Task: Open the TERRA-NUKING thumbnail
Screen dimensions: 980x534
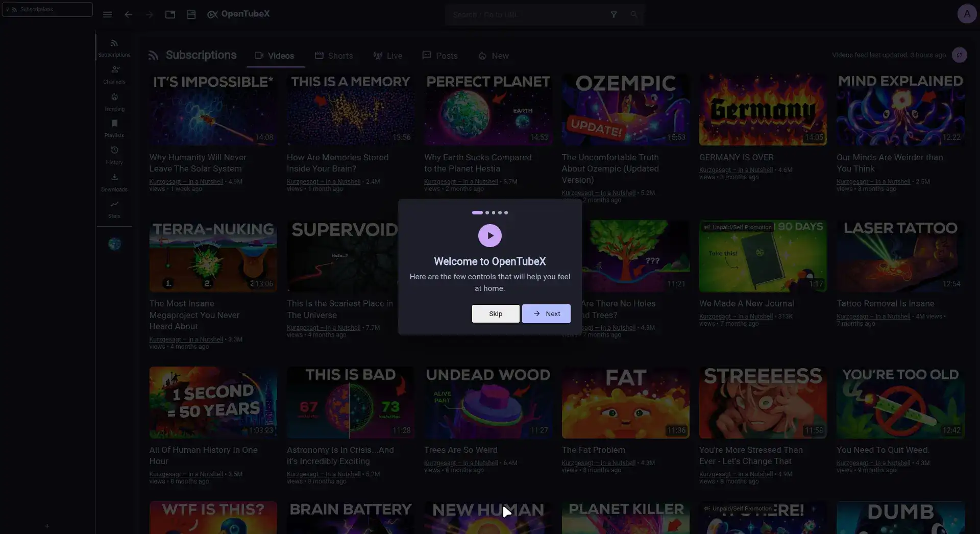Action: (x=213, y=256)
